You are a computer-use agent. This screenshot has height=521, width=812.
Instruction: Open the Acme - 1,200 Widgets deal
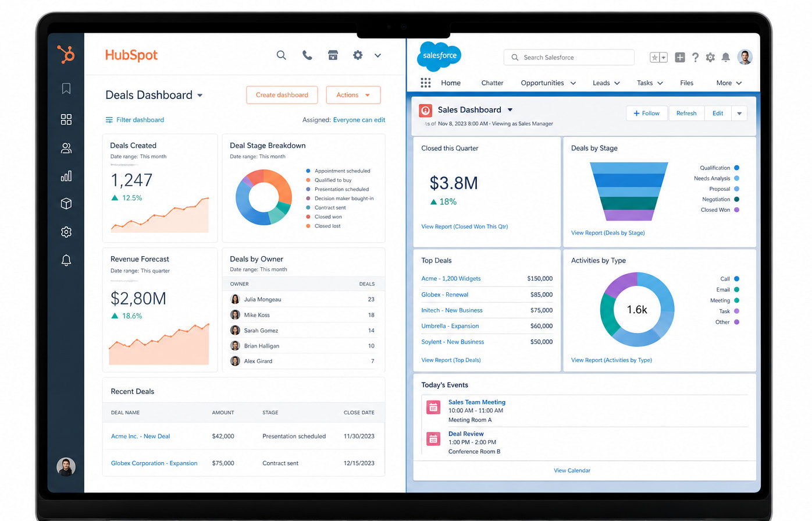click(x=451, y=279)
